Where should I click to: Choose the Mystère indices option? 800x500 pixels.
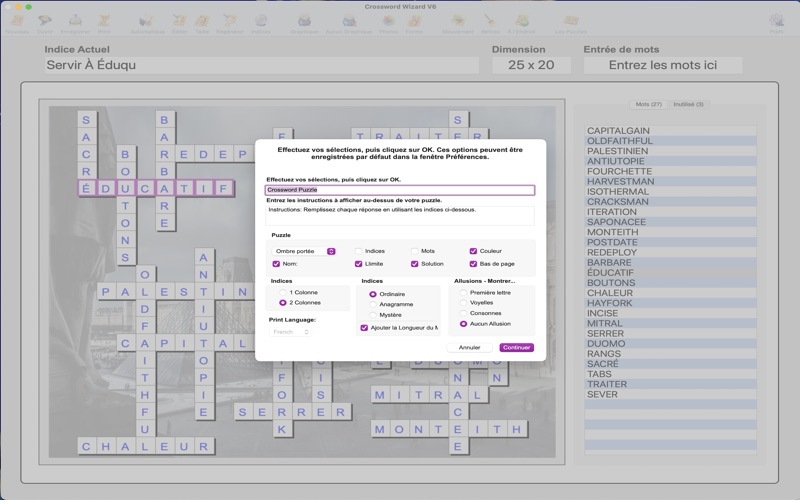click(x=373, y=315)
